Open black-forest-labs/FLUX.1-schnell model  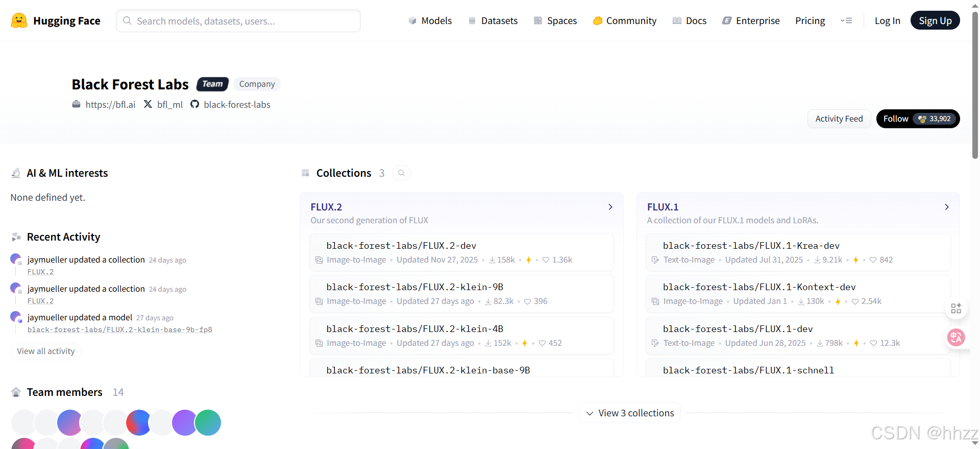[749, 370]
